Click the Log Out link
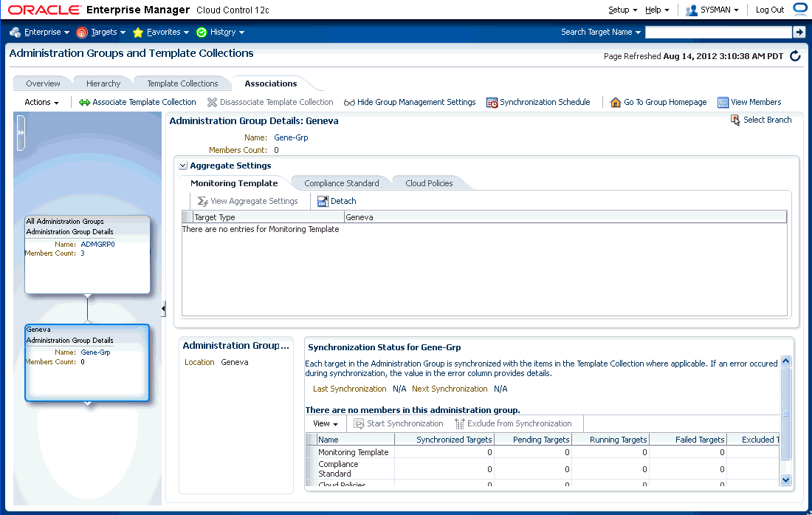 point(769,10)
